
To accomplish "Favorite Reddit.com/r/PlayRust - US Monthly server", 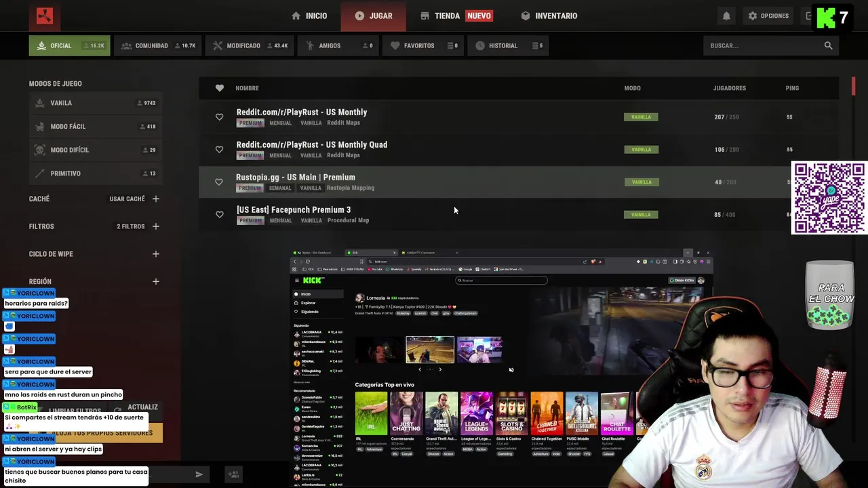I will (x=219, y=117).
